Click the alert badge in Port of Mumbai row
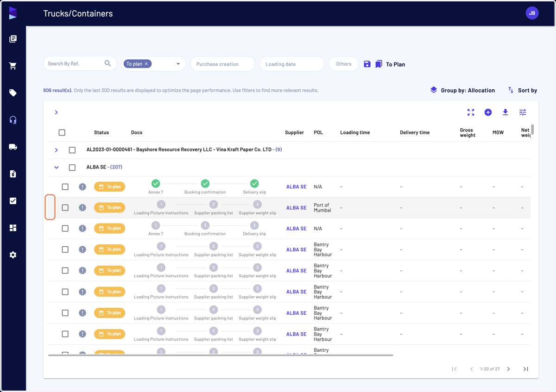This screenshot has width=556, height=392. [82, 208]
